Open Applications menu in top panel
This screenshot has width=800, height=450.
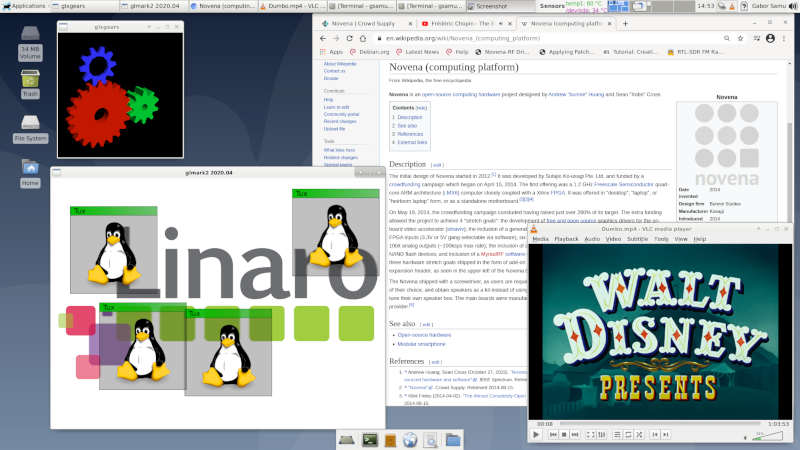click(23, 6)
